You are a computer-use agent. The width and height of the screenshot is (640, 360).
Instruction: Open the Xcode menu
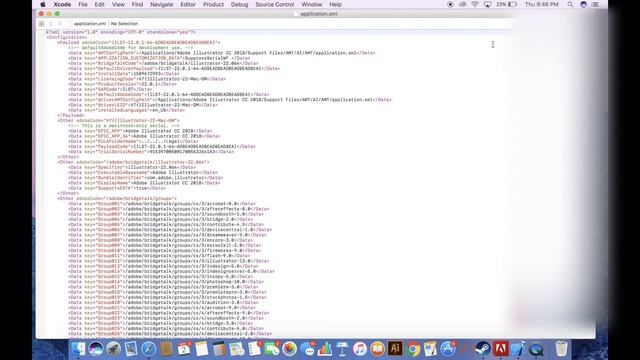(62, 4)
